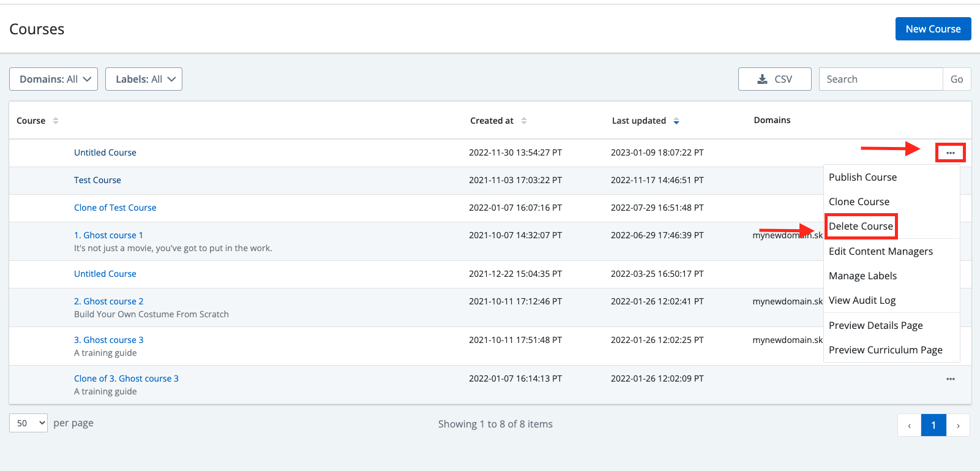Choose Publish Course in the menu
This screenshot has width=980, height=471.
(862, 177)
